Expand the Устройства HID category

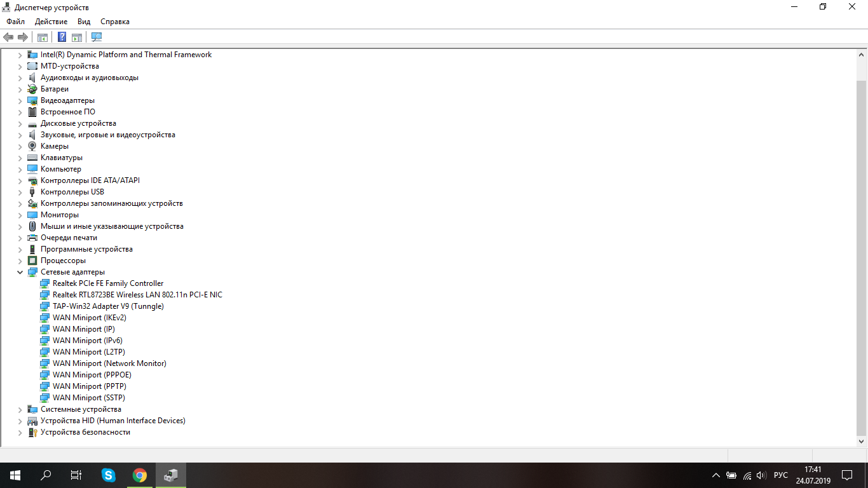[x=20, y=421]
